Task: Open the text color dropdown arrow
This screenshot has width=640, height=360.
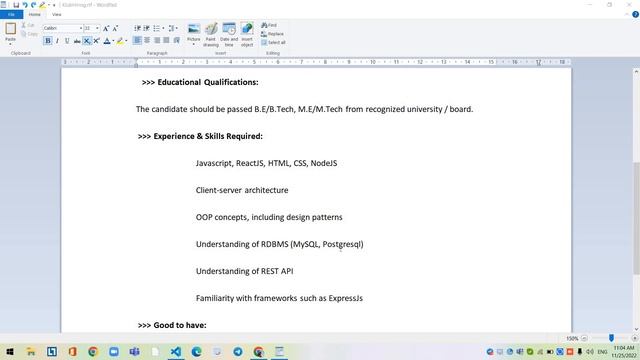Action: point(113,41)
